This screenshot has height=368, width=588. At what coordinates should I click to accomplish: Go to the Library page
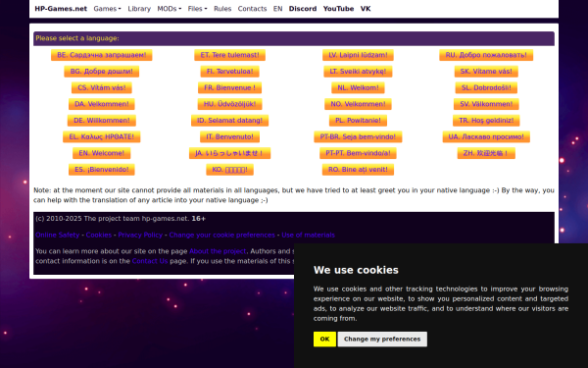139,9
